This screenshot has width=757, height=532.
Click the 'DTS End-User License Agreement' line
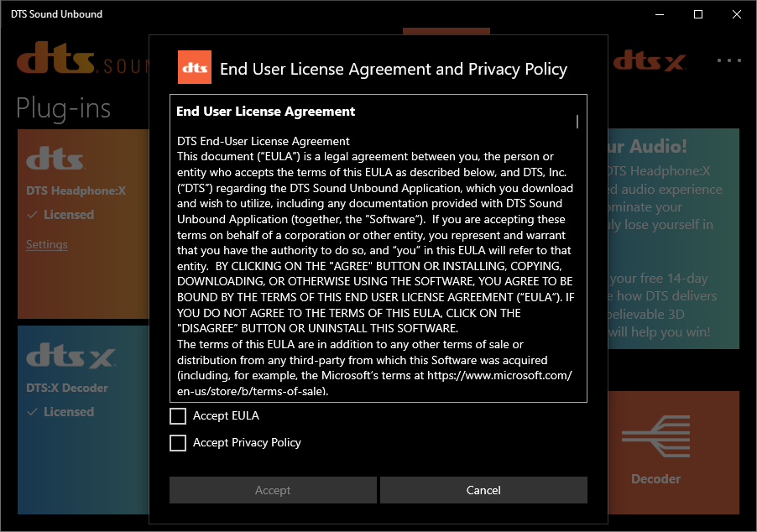tap(264, 141)
